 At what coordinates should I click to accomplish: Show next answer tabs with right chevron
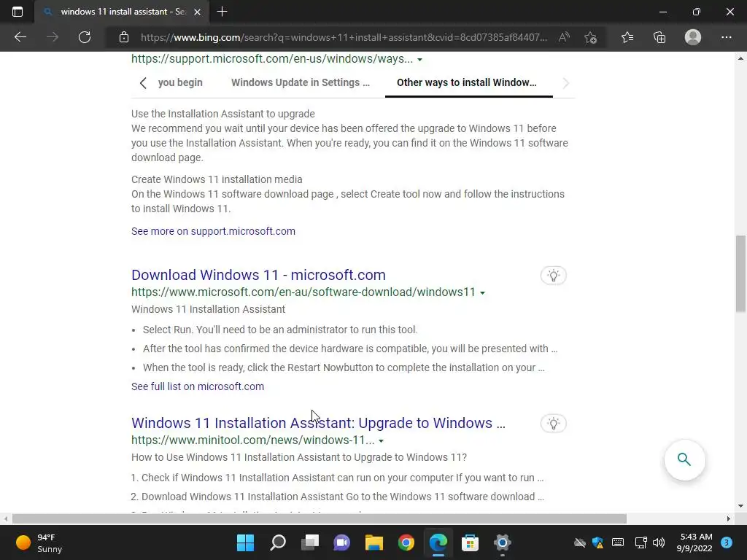(565, 83)
